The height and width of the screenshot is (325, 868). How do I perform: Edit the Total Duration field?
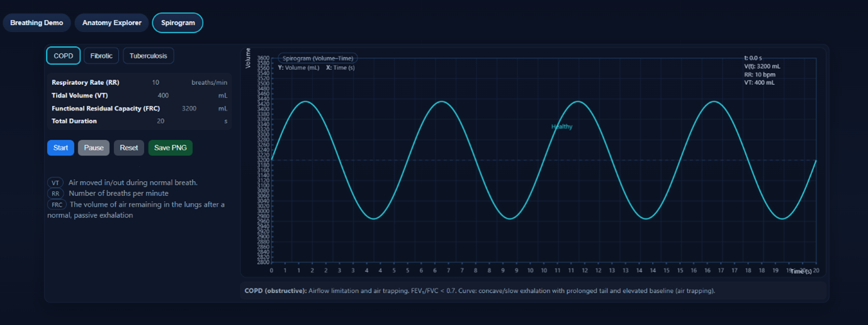coord(161,121)
